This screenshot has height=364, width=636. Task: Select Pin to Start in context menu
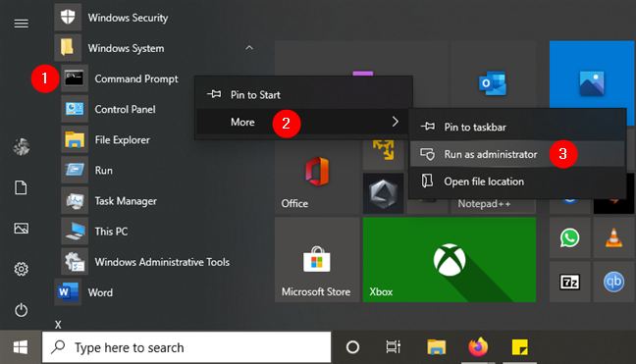click(x=304, y=95)
